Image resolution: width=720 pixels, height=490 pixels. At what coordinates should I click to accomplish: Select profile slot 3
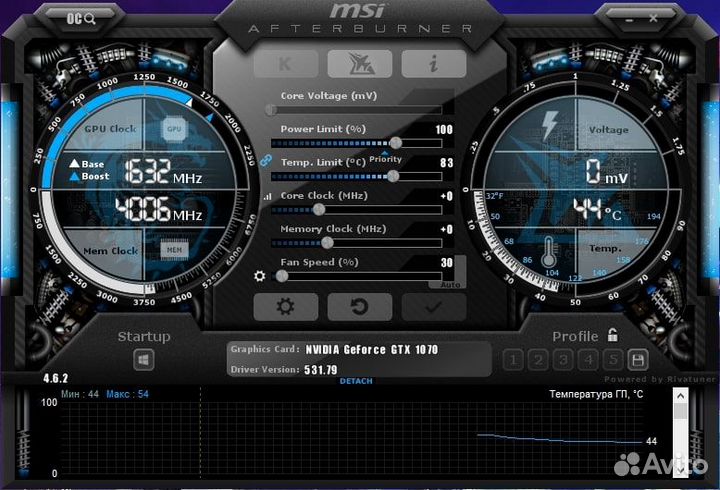pos(563,360)
